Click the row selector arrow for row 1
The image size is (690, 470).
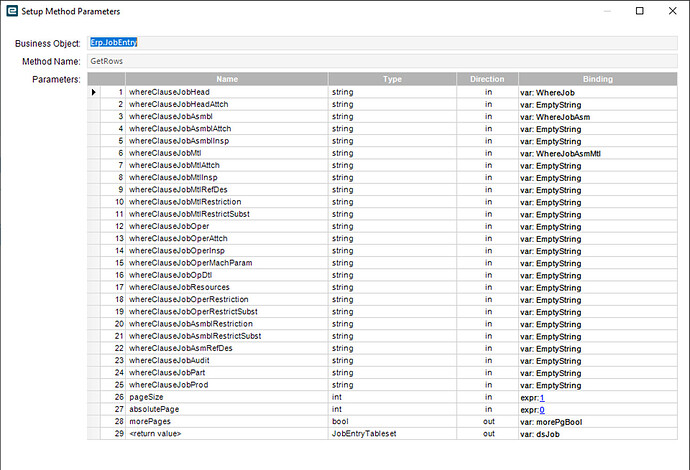(94, 92)
